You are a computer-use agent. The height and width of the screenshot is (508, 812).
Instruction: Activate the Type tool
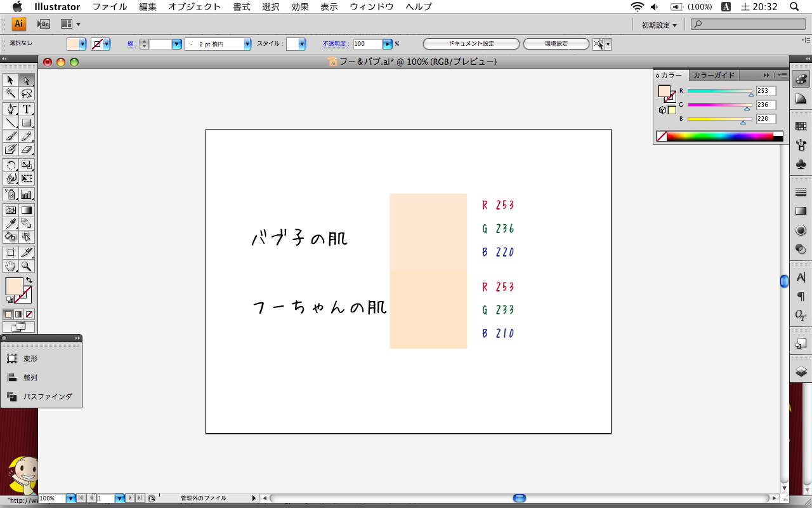pyautogui.click(x=27, y=109)
